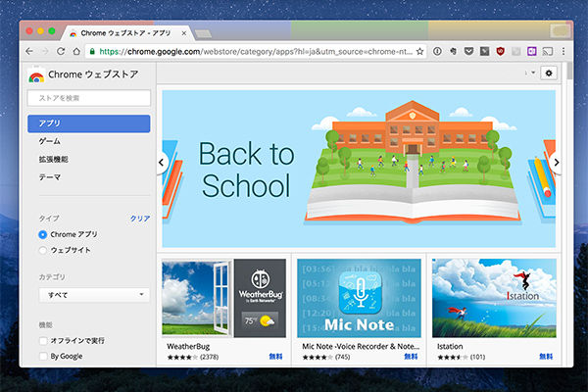Click Mic Note star rating (745)
588x392 pixels.
[x=326, y=357]
